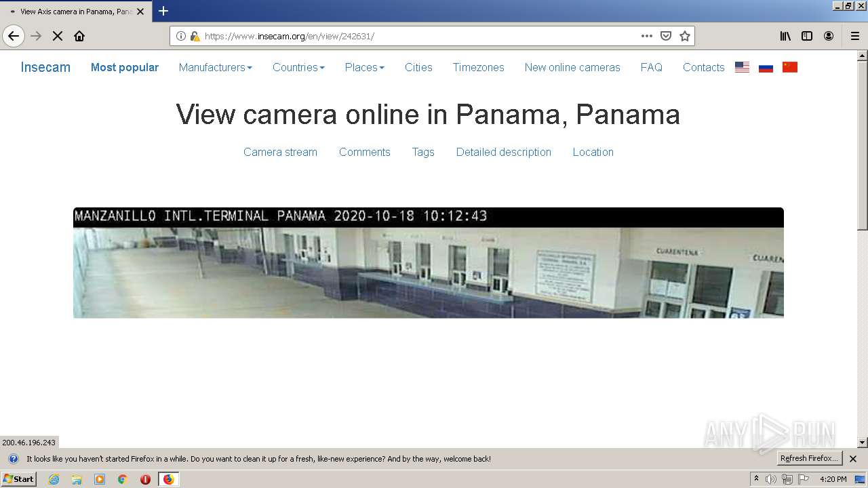Open the Most popular page

point(125,67)
